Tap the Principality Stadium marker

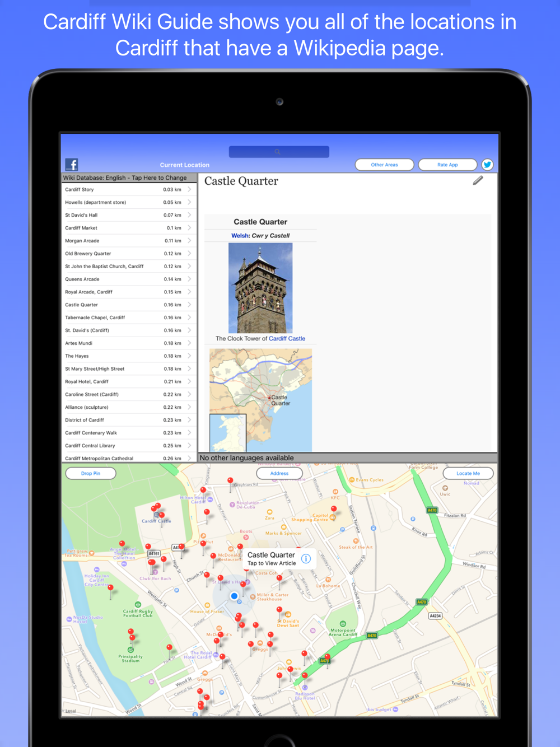[130, 650]
